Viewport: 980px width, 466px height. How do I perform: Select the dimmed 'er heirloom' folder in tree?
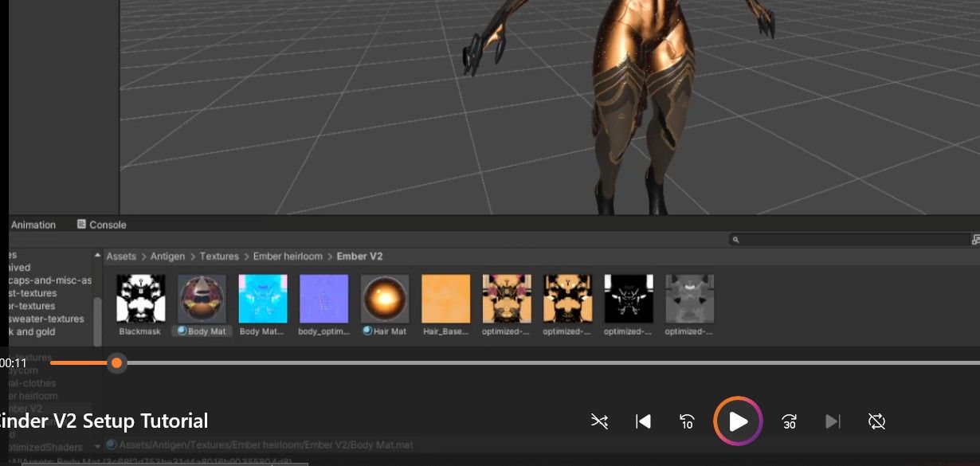click(x=33, y=396)
